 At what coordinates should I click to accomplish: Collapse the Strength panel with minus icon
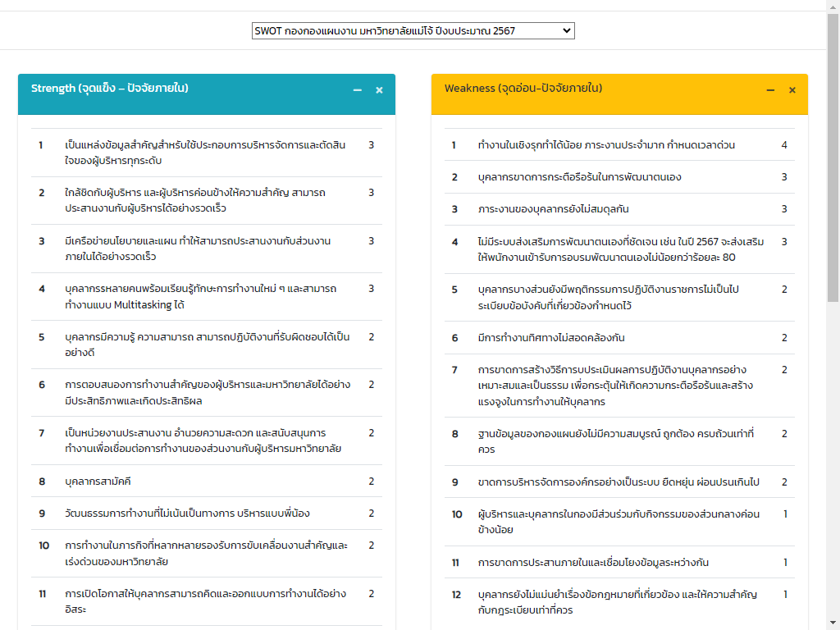358,90
